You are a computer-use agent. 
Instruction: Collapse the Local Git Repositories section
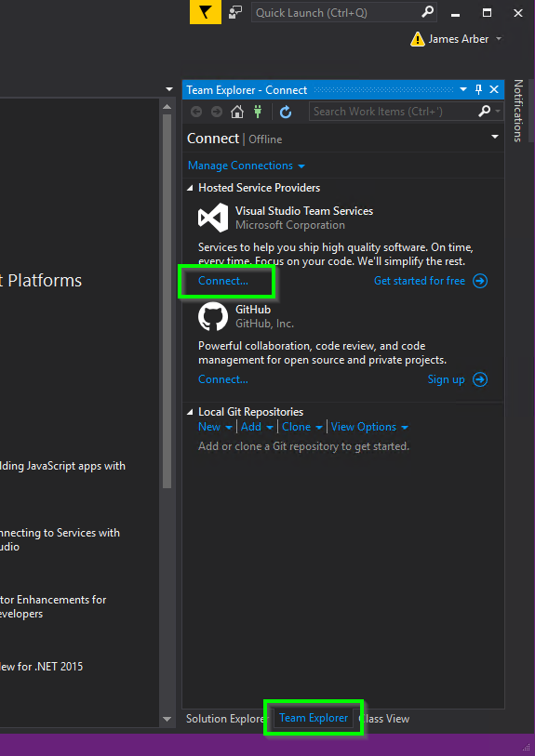coord(190,412)
